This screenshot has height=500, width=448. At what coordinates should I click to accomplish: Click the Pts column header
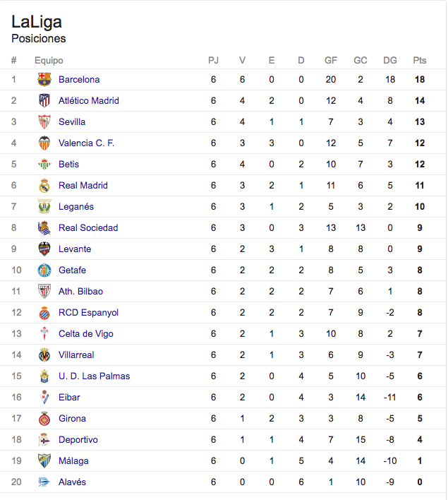[420, 60]
